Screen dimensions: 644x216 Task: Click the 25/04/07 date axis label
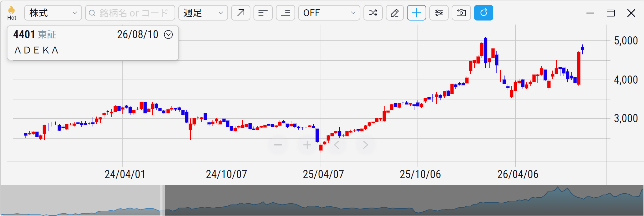click(323, 174)
